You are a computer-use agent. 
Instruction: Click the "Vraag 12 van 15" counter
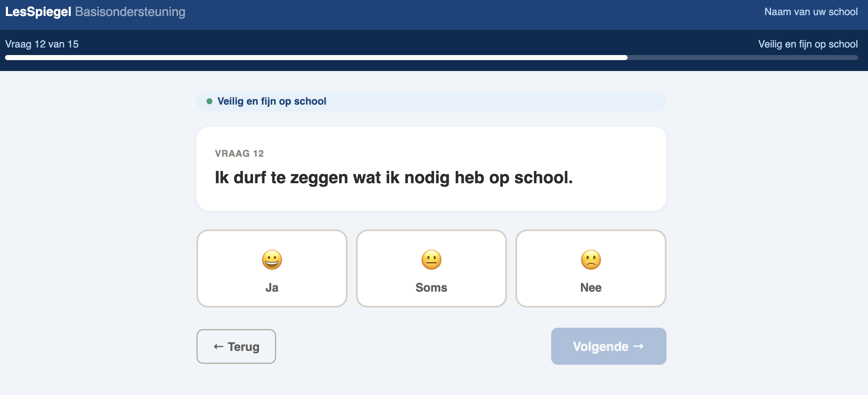click(42, 44)
